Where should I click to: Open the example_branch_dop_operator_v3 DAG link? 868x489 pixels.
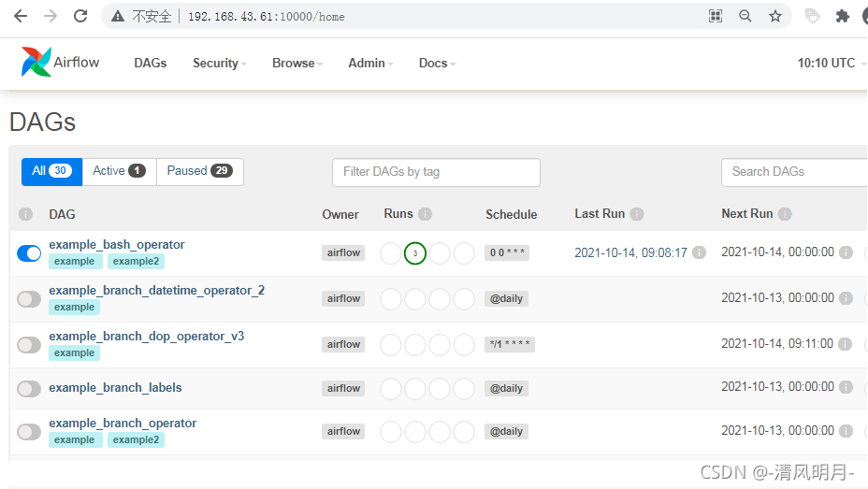[146, 337]
